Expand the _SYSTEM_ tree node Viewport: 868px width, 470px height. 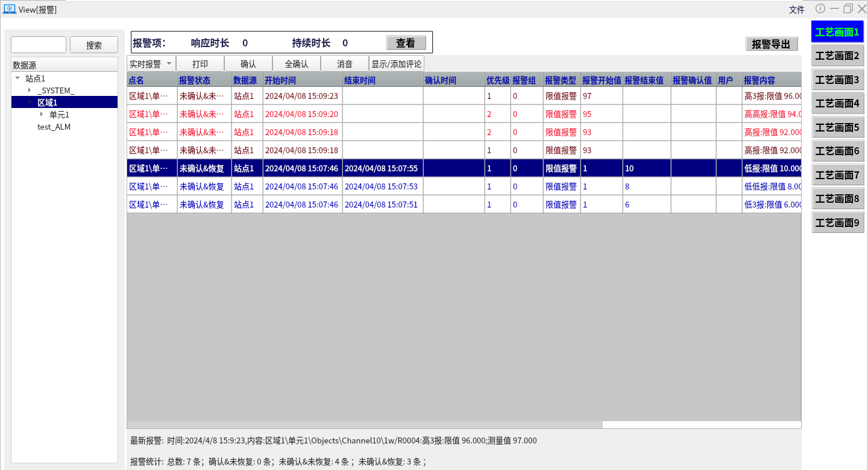(x=30, y=91)
